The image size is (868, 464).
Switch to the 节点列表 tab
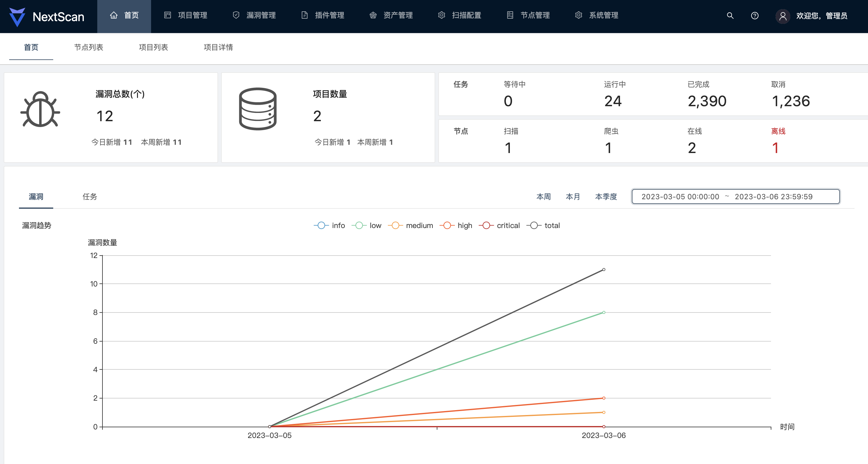[89, 47]
